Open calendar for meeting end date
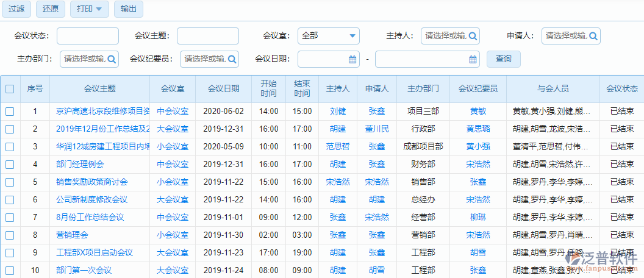This screenshot has width=644, height=278. coord(473,59)
